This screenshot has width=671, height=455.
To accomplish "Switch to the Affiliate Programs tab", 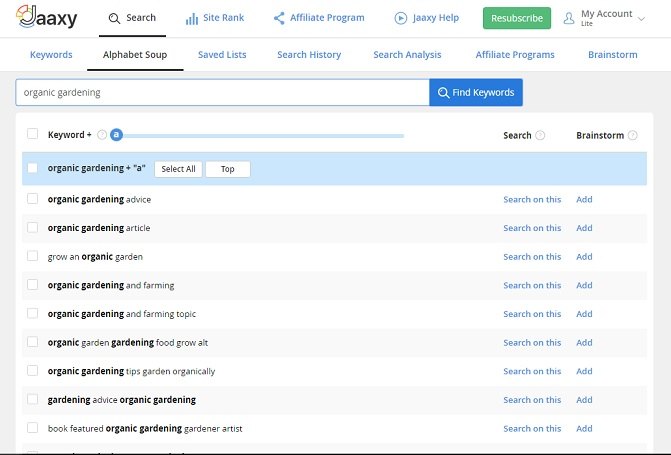I will [x=515, y=55].
